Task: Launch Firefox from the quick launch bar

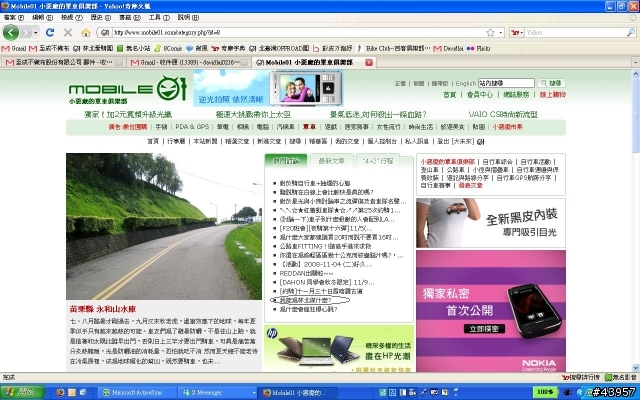Action: 60,392
